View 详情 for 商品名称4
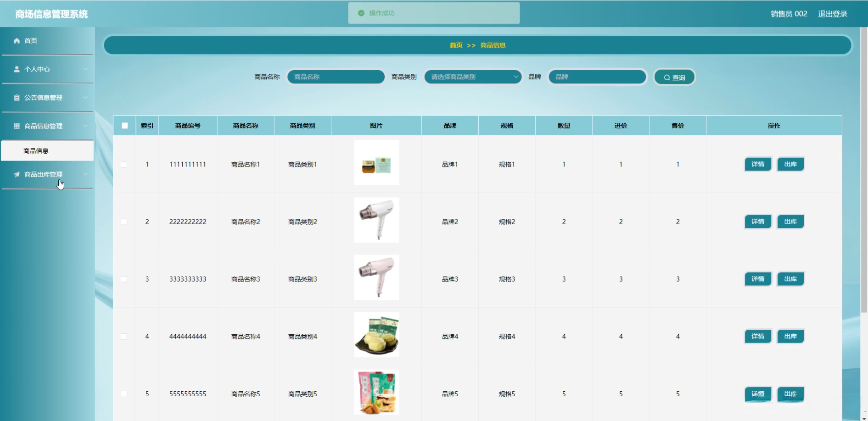Viewport: 868px width, 421px height. pos(758,336)
